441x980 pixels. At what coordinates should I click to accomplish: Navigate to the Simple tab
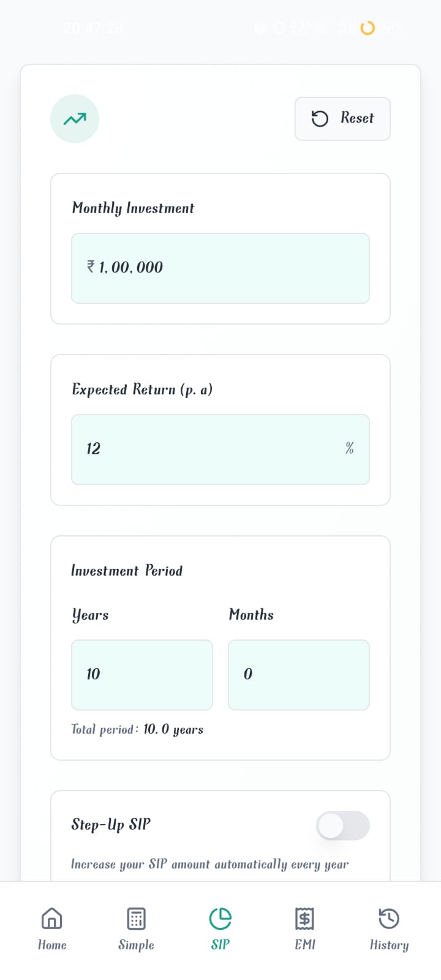click(135, 928)
